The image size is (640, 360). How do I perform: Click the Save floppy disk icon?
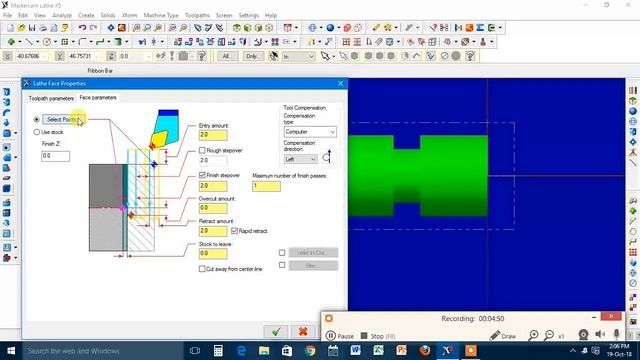coord(32,28)
